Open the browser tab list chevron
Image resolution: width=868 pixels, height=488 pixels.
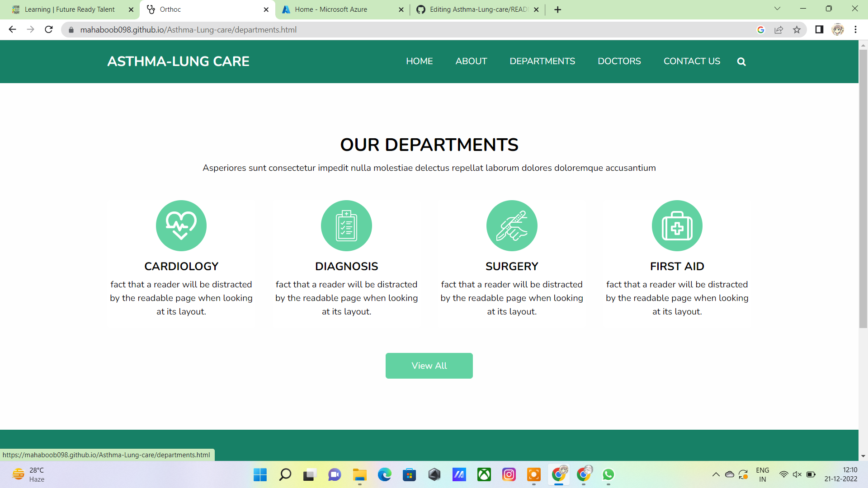tap(777, 9)
